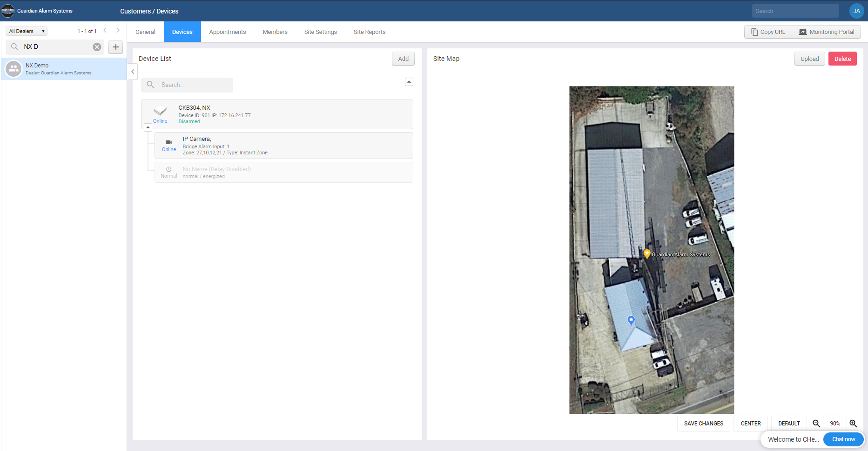Click the zoom out magnifier icon
Image resolution: width=868 pixels, height=451 pixels.
click(816, 424)
